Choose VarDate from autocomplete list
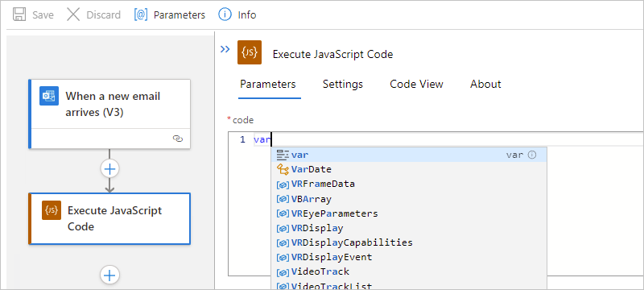Image resolution: width=644 pixels, height=290 pixels. coord(409,169)
